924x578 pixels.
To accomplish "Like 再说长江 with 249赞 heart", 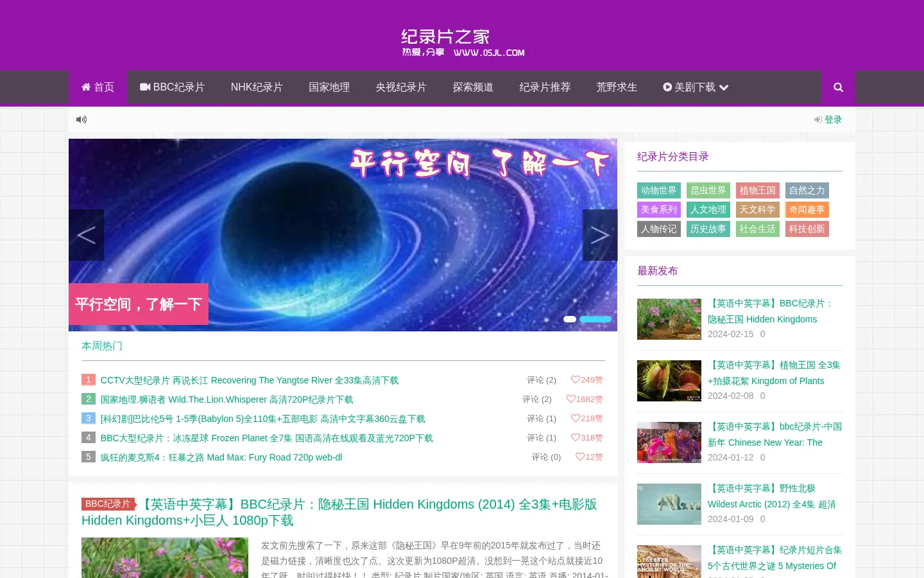I will (586, 380).
